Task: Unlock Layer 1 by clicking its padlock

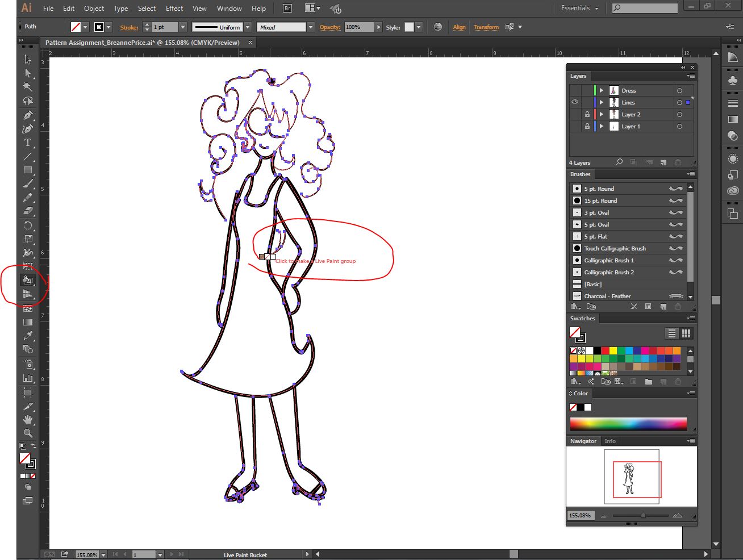Action: pyautogui.click(x=587, y=126)
